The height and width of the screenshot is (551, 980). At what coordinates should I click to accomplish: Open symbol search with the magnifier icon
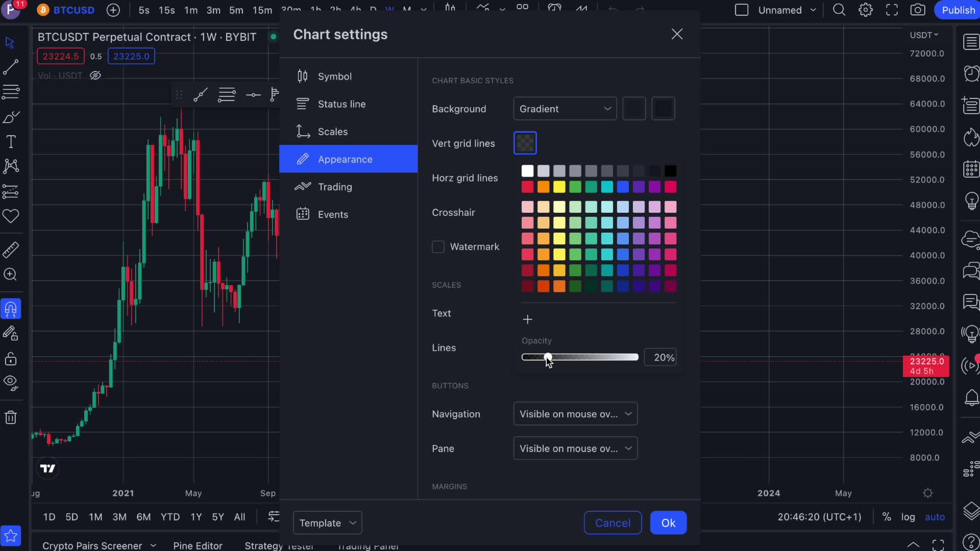point(839,10)
